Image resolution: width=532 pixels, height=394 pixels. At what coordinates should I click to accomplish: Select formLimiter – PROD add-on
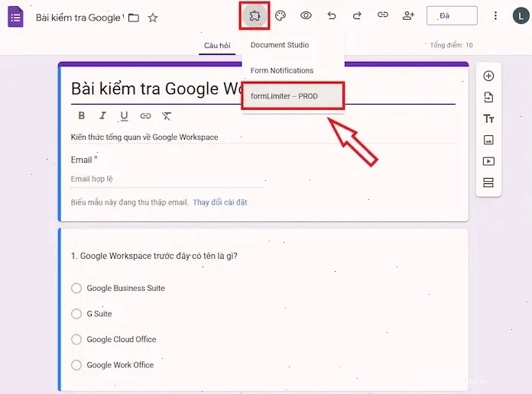pos(294,96)
